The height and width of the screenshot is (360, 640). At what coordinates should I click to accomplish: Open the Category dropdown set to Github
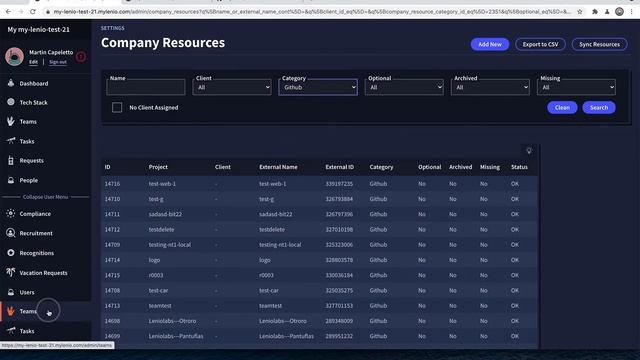318,87
